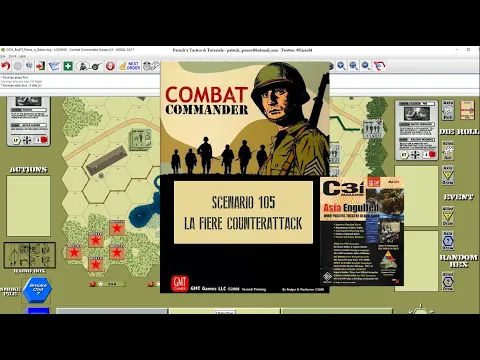Image resolution: width=480 pixels, height=360 pixels.
Task: Click the red circular toolbar icon
Action: click(x=110, y=66)
